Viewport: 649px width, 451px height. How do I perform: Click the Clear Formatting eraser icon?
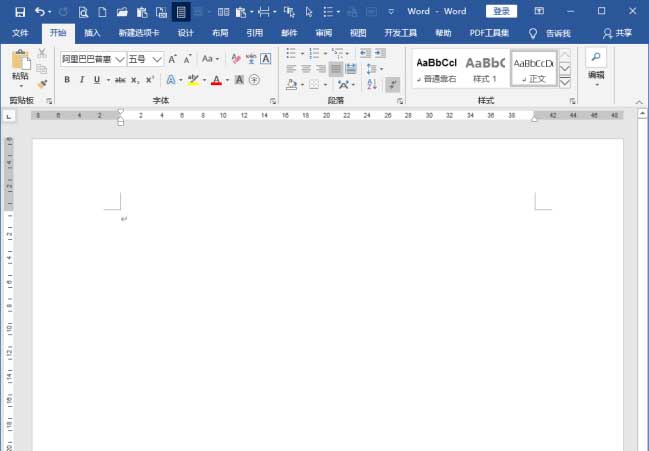236,59
